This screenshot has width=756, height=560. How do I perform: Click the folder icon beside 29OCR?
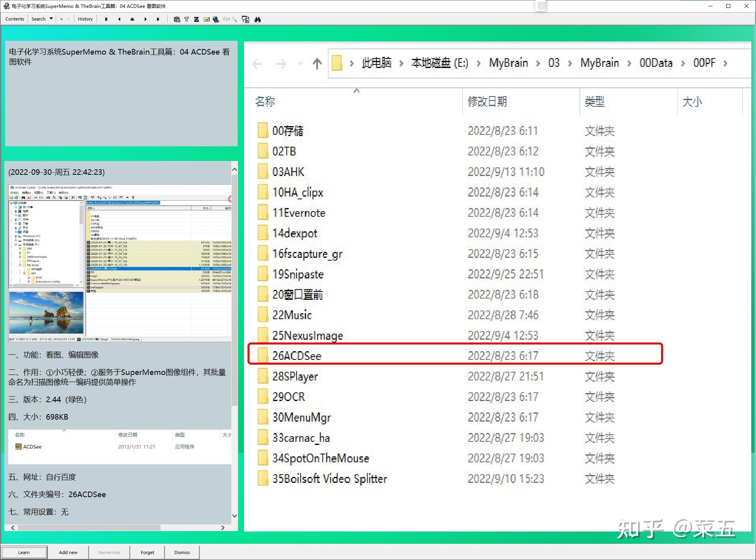pyautogui.click(x=263, y=396)
